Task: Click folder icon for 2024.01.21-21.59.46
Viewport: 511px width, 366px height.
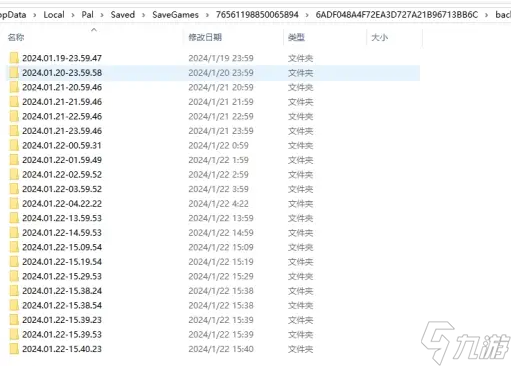Action: pyautogui.click(x=14, y=102)
